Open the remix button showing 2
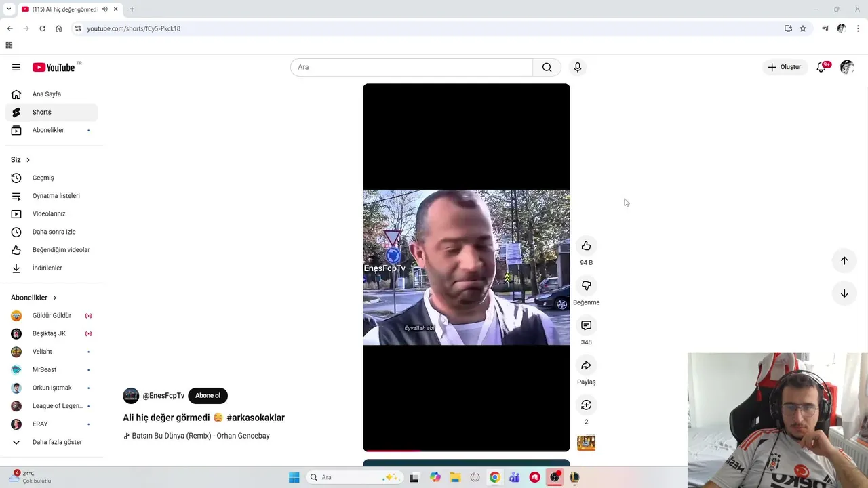The width and height of the screenshot is (868, 488). pos(586,405)
